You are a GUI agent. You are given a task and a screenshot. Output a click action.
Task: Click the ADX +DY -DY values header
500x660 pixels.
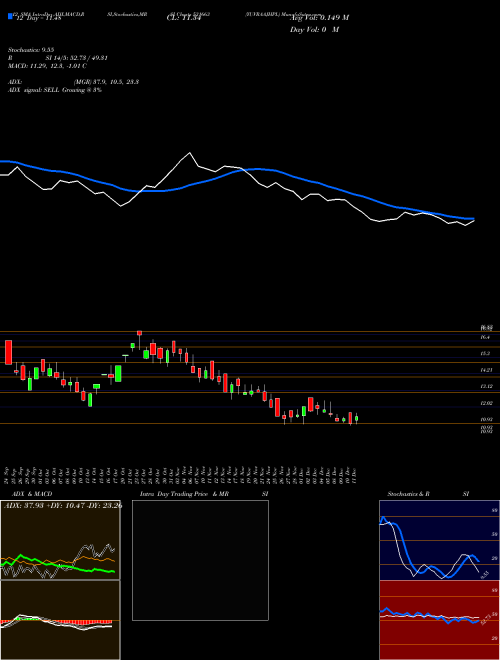pos(63,506)
